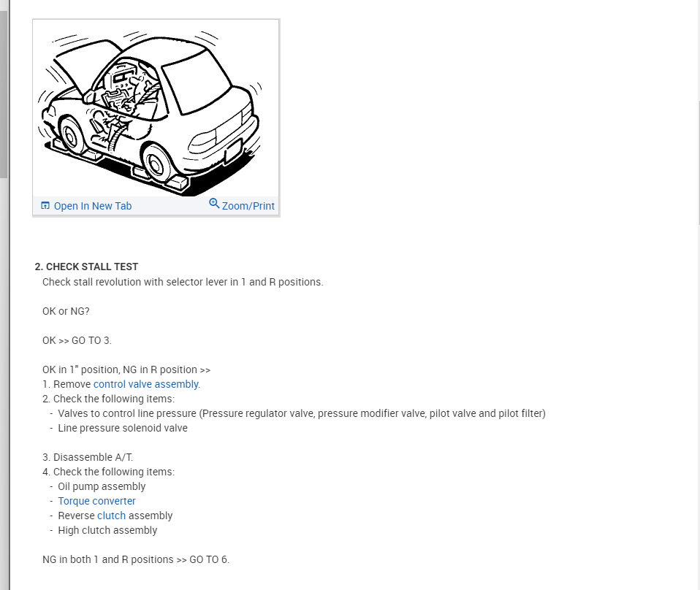Click the Oil pump assembly list item
This screenshot has height=590, width=700.
tap(102, 486)
